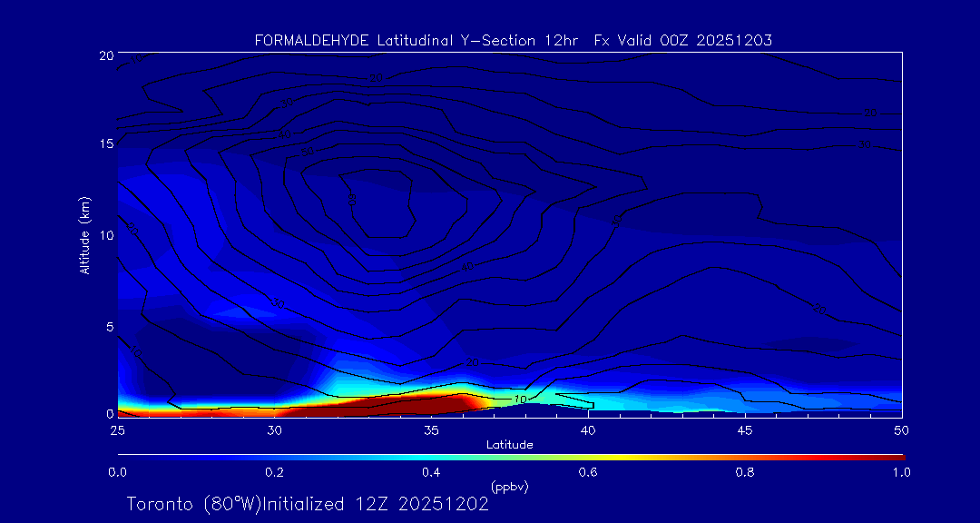
Task: Select colorbar value 0.2
Action: (274, 472)
